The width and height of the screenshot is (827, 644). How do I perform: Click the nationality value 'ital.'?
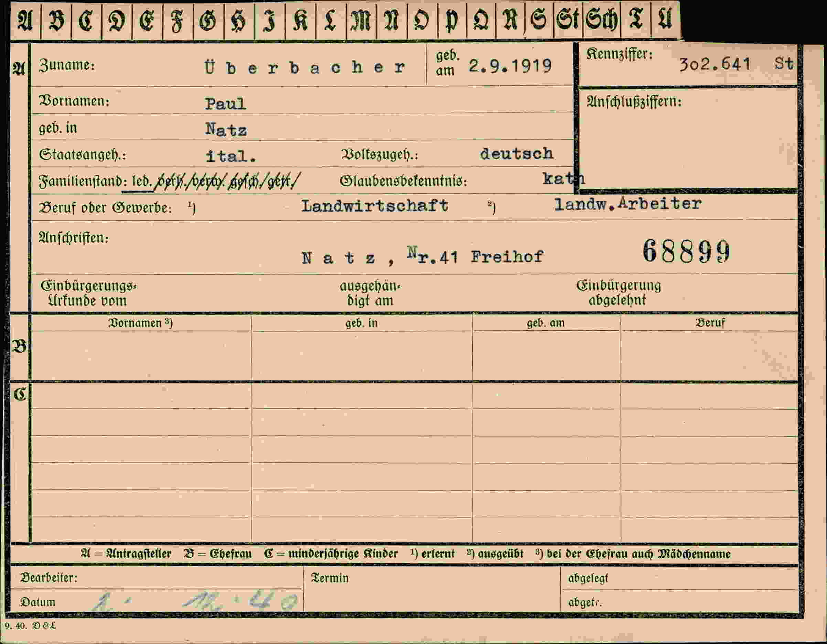(x=230, y=156)
